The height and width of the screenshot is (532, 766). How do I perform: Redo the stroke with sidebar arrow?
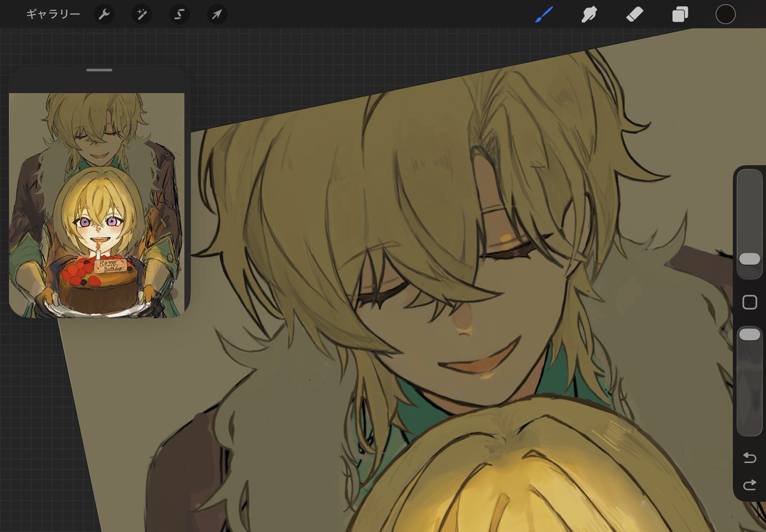coord(749,485)
